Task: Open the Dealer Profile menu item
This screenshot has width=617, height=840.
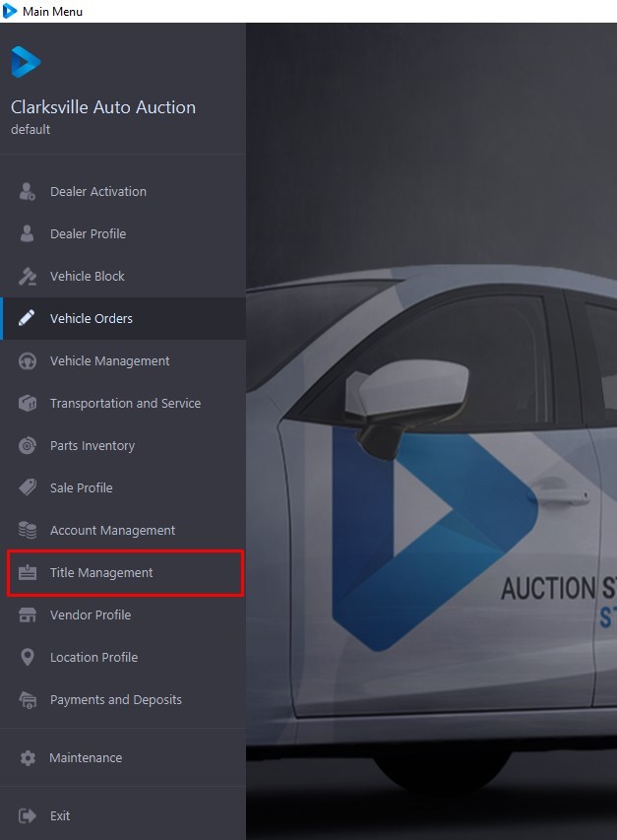Action: [x=88, y=234]
